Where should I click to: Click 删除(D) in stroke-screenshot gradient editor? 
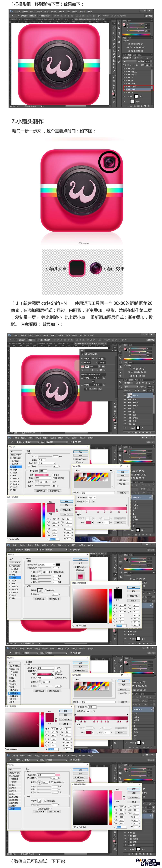pos(120,522)
